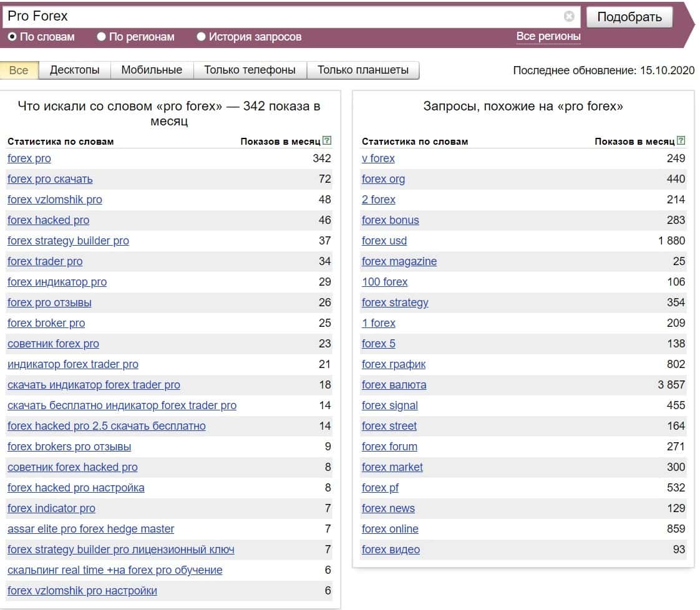
Task: Click the help icon in right table header
Action: click(x=681, y=141)
